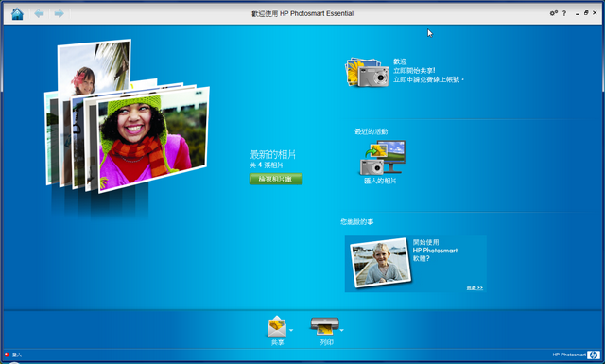
Task: Expand the Print dropdown arrow
Action: tap(342, 330)
